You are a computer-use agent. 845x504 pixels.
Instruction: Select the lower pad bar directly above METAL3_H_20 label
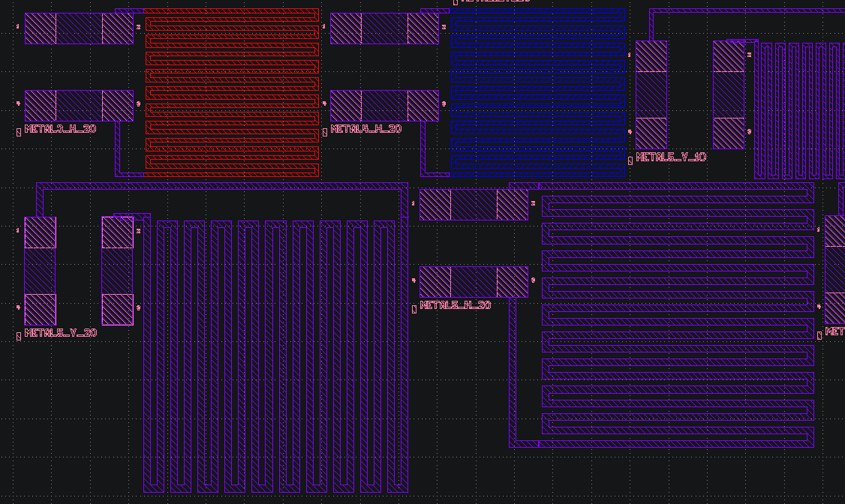coord(79,106)
